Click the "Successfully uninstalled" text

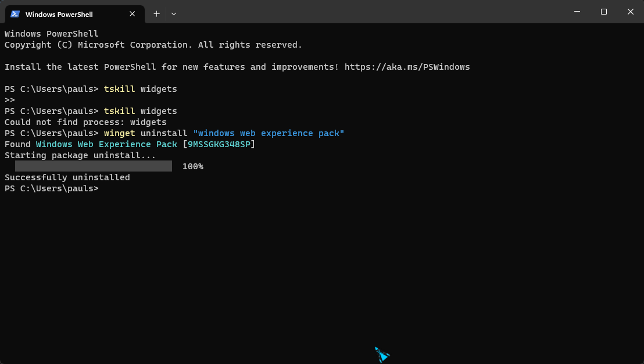[67, 177]
